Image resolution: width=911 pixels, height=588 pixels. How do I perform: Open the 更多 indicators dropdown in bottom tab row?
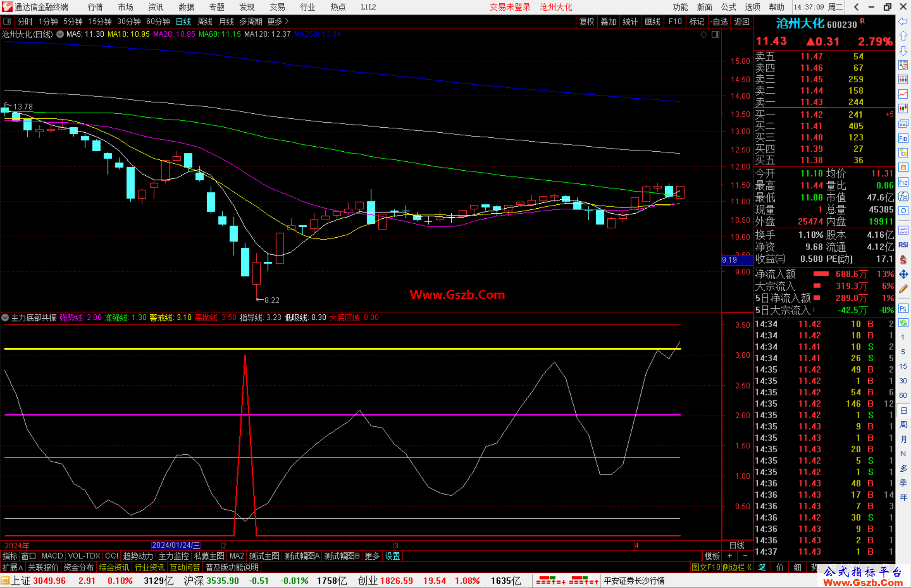372,556
